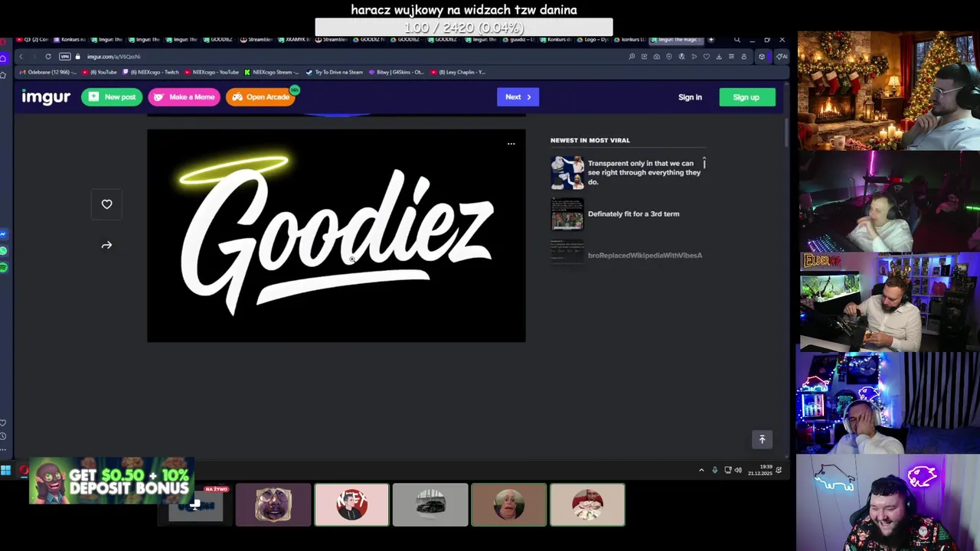Click the 1.00 / 2420 progress bar
This screenshot has width=980, height=551.
click(464, 28)
